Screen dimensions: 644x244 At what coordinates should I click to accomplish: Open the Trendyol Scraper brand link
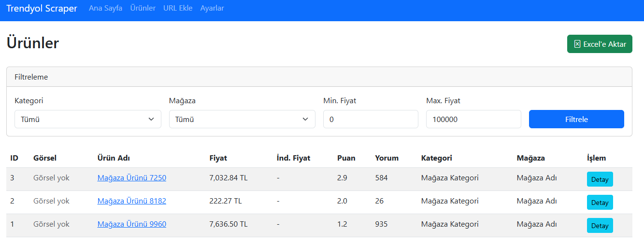(x=42, y=9)
